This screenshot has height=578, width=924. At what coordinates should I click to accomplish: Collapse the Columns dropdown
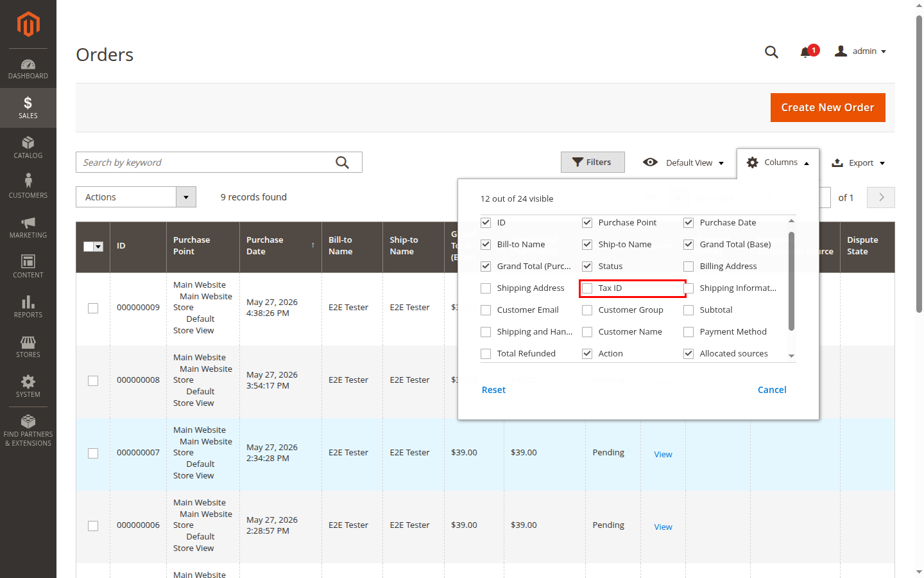pos(778,162)
